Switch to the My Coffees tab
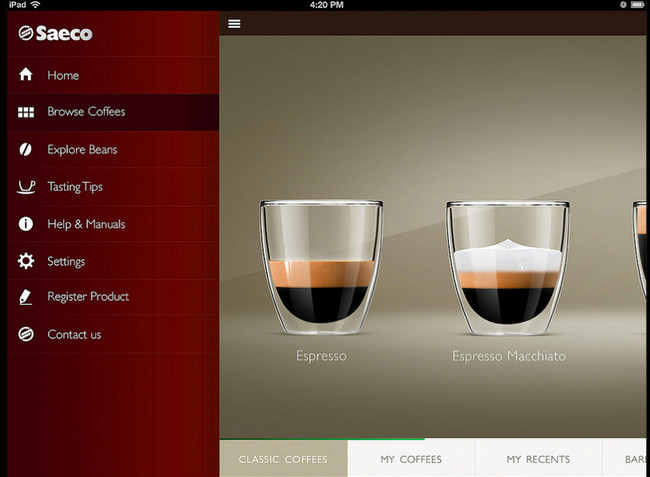Screen dimensions: 650x477 point(411,458)
